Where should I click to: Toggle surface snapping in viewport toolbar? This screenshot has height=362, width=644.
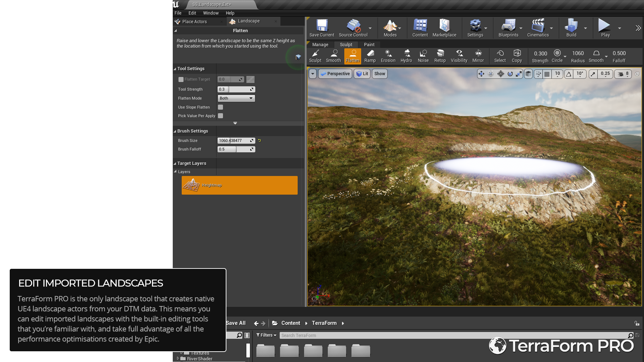tap(538, 74)
